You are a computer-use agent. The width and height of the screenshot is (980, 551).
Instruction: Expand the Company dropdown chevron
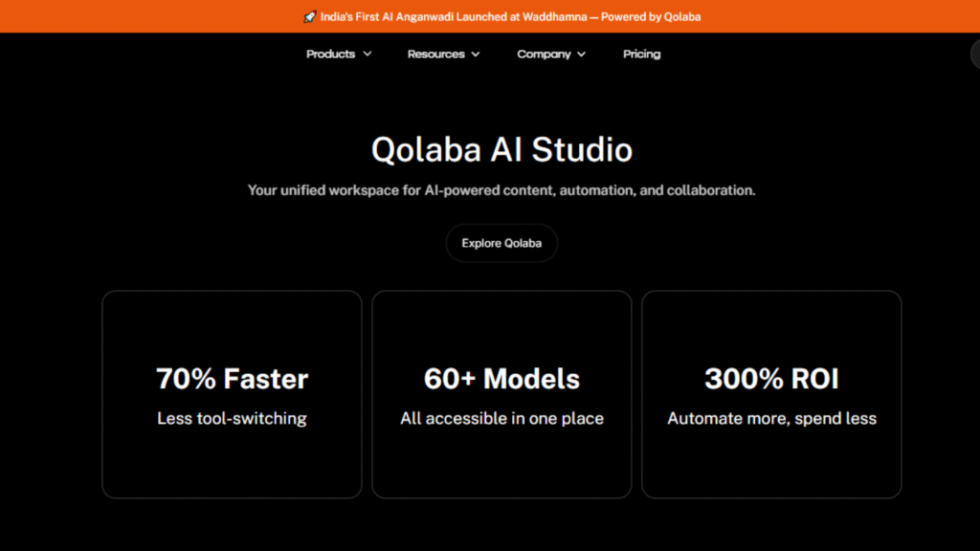click(x=581, y=55)
